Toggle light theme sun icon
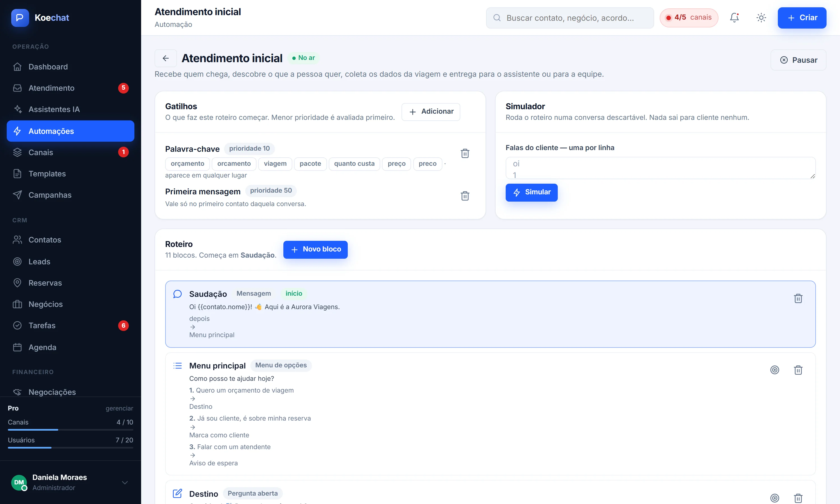This screenshot has width=840, height=504. coord(761,18)
